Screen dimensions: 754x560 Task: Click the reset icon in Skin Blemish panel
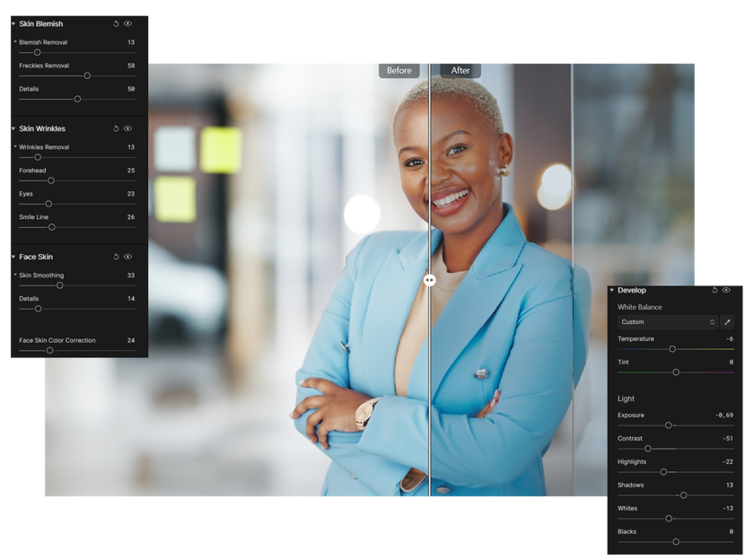point(115,23)
